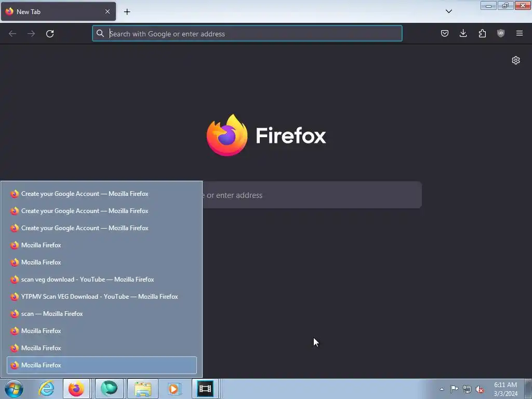Open the green globe browser on the taskbar

click(109, 389)
